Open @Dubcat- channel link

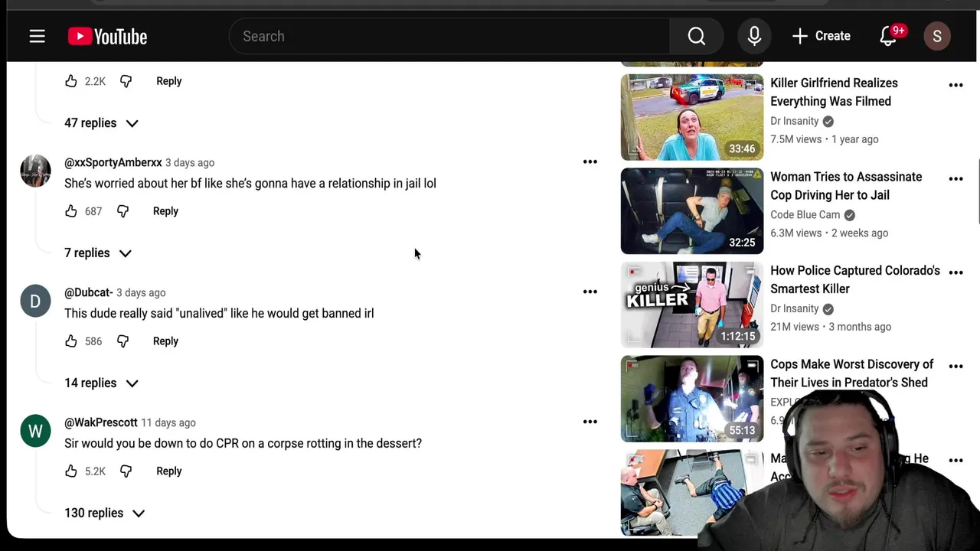88,293
